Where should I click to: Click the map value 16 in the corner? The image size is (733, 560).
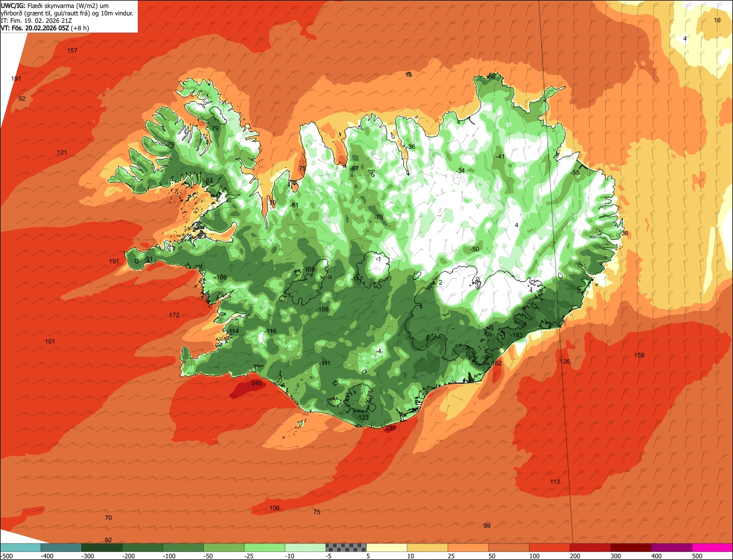[717, 21]
